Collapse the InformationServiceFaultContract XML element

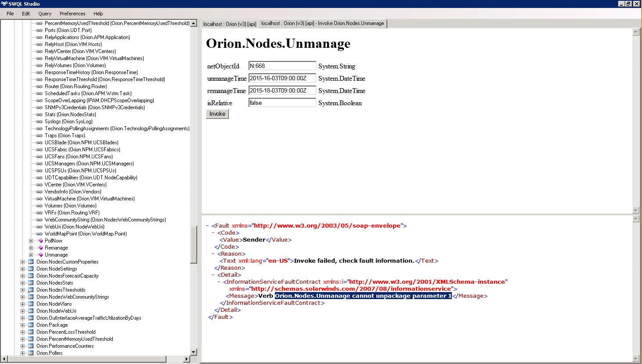pyautogui.click(x=219, y=282)
